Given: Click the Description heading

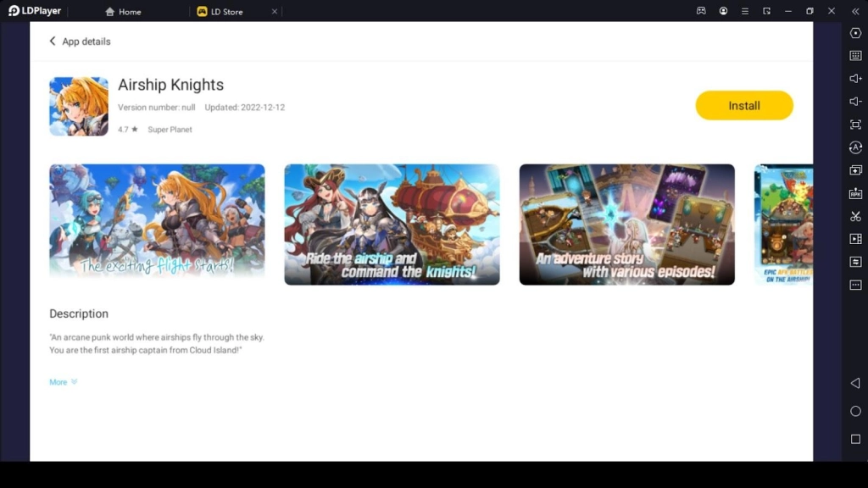Looking at the screenshot, I should (x=79, y=313).
